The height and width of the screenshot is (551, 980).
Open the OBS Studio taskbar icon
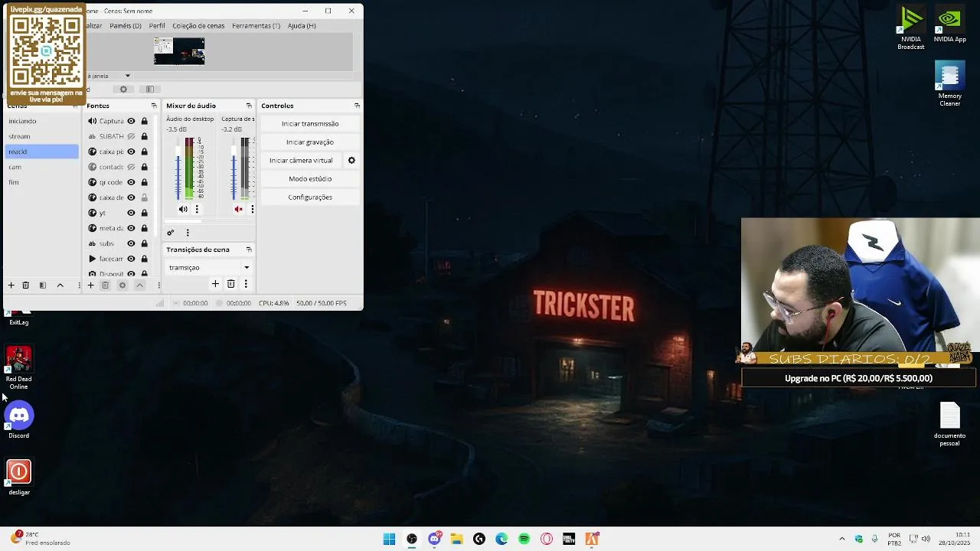(412, 539)
